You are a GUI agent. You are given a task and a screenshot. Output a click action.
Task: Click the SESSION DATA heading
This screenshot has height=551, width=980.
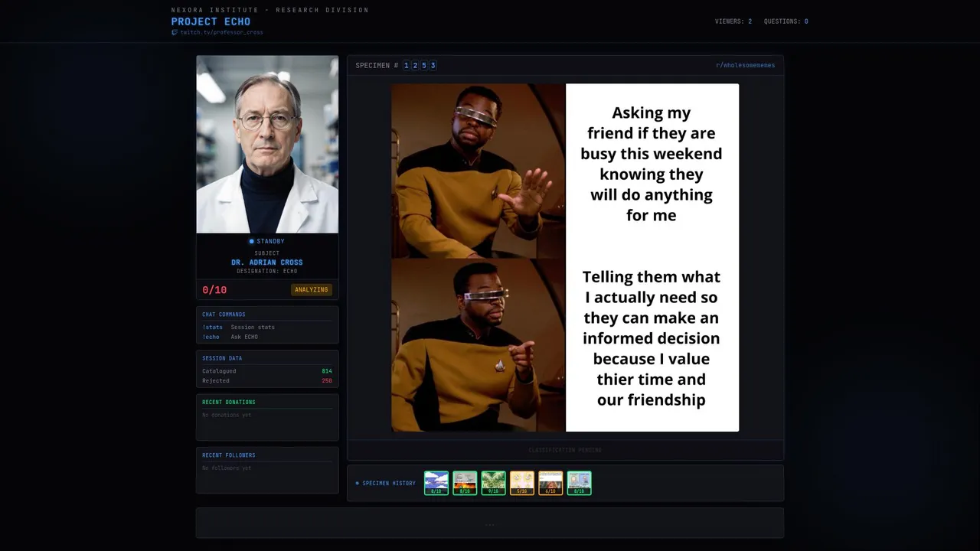click(222, 358)
